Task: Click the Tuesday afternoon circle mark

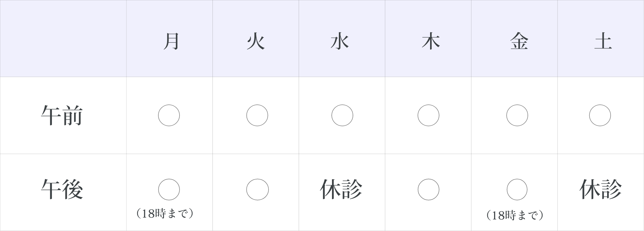Action: click(257, 190)
